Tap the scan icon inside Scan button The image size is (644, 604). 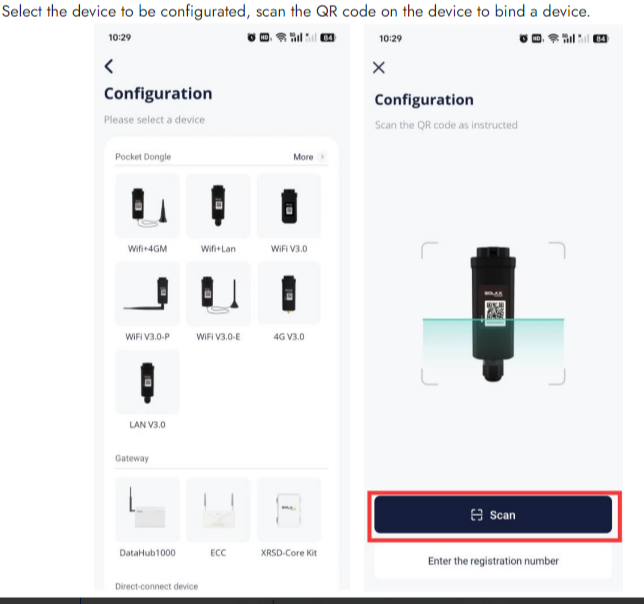pos(476,515)
